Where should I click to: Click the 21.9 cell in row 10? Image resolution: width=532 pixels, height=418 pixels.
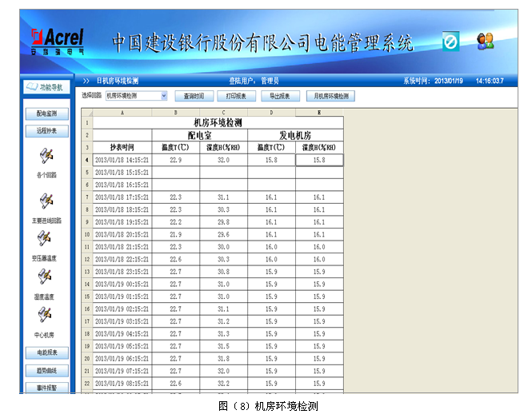[176, 234]
